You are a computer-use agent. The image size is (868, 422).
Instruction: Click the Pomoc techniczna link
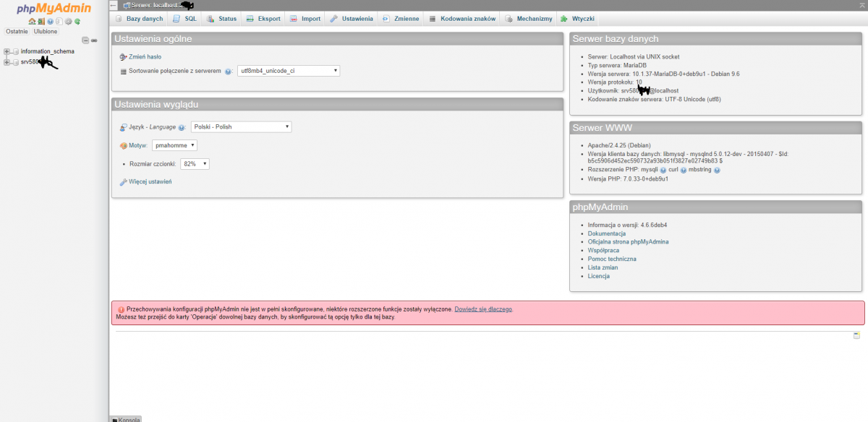tap(612, 259)
